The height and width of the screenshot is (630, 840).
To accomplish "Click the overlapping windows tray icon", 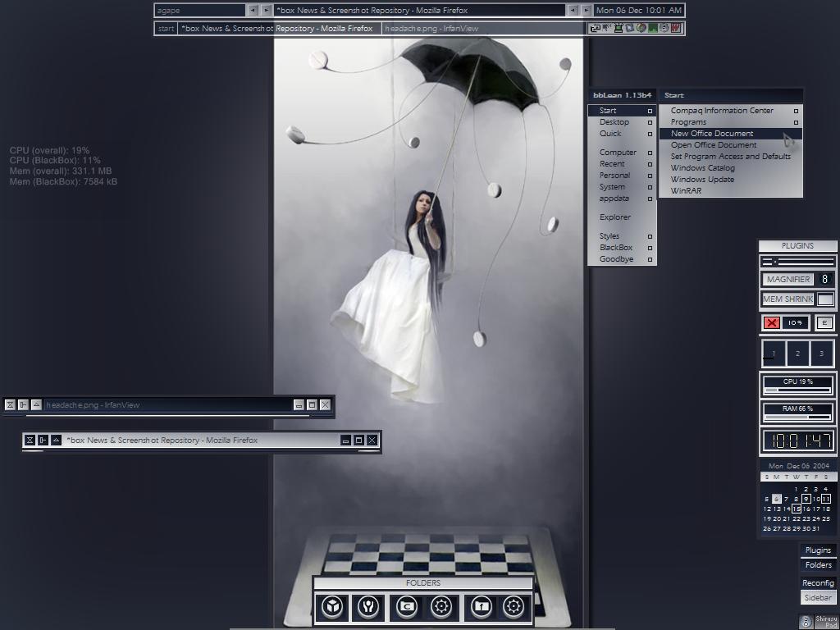I will point(596,28).
